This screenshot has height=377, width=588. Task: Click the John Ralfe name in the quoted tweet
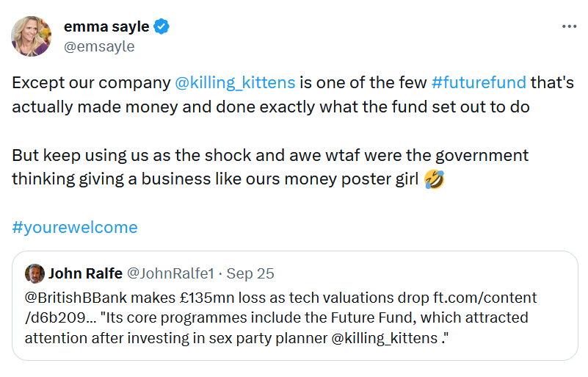click(84, 274)
